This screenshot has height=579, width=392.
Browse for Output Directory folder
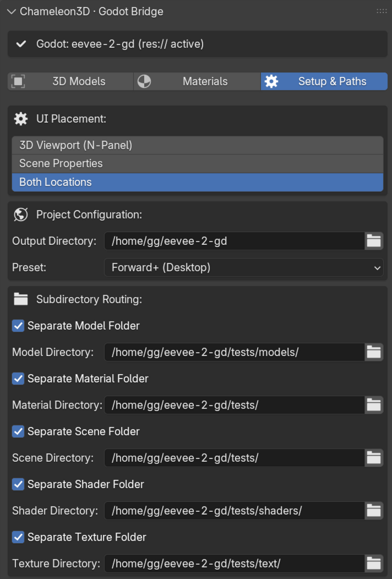374,241
